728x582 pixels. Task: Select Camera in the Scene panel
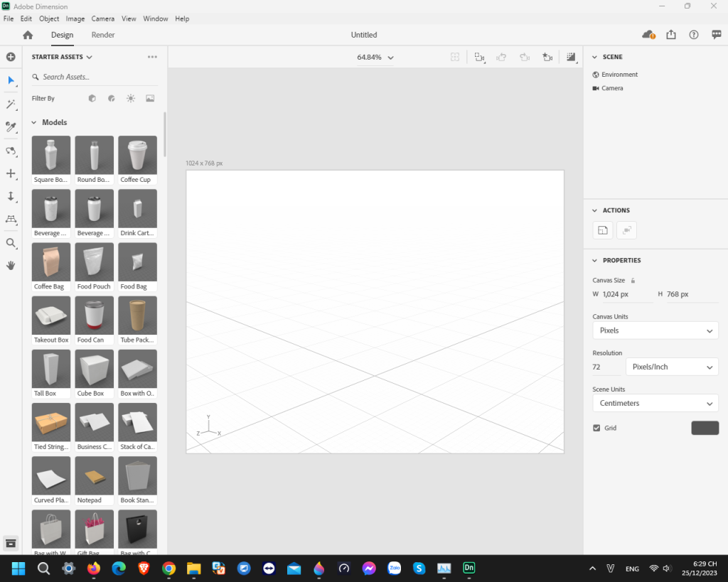[x=608, y=88]
